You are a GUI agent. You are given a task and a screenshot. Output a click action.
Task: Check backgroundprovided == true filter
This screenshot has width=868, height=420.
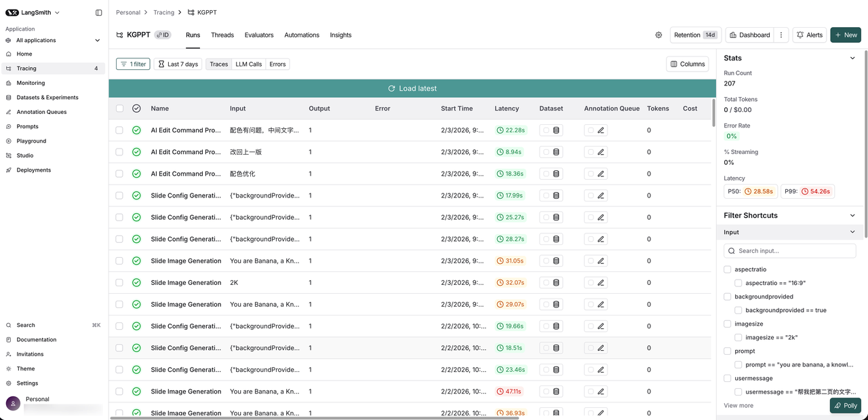tap(738, 310)
